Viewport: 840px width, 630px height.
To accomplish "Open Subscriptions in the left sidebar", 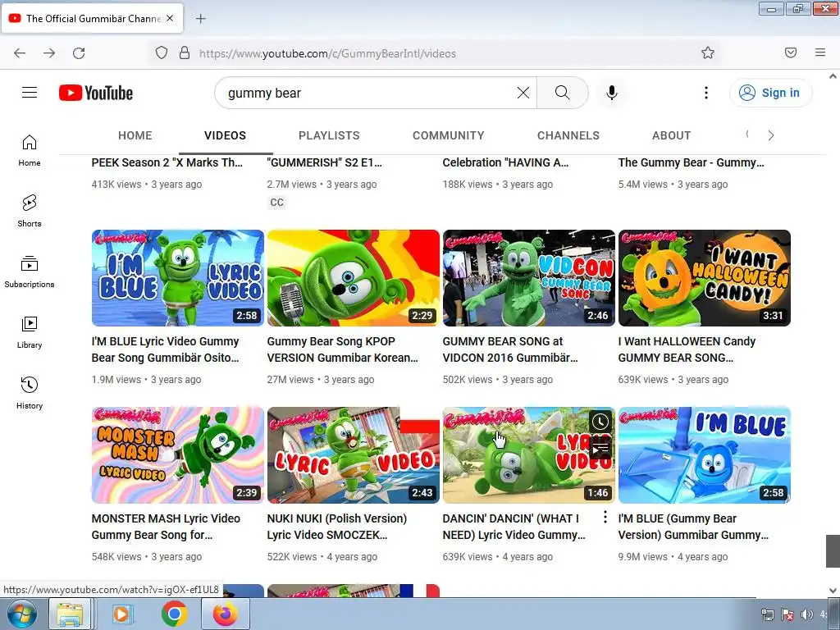I will (x=30, y=272).
